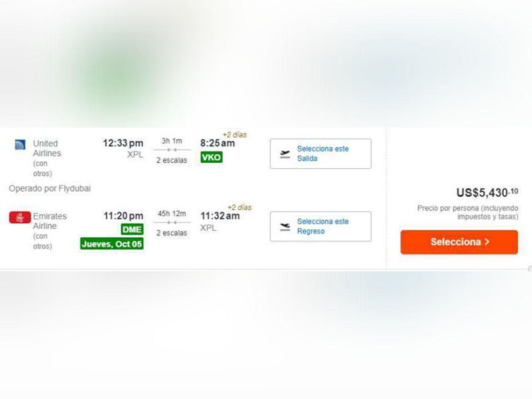Viewport: 532px width, 399px height.
Task: Open the 2 escalas details for outbound flight
Action: click(172, 160)
